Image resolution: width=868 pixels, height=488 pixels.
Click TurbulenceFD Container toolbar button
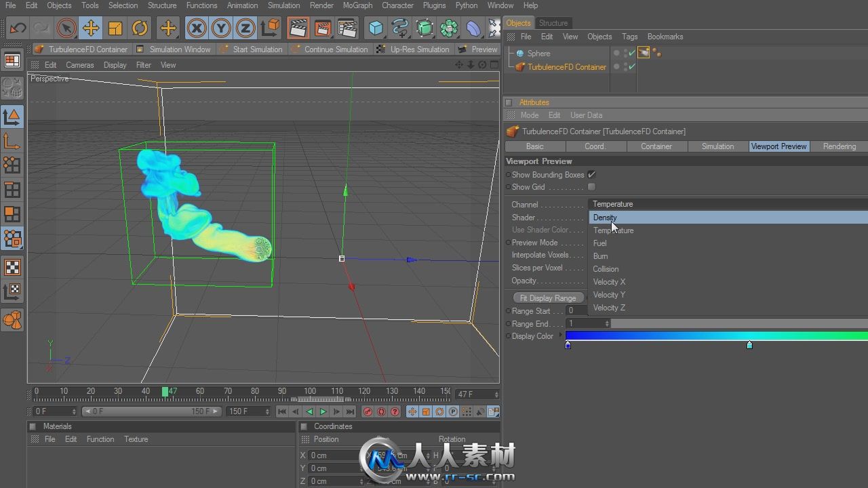coord(81,49)
